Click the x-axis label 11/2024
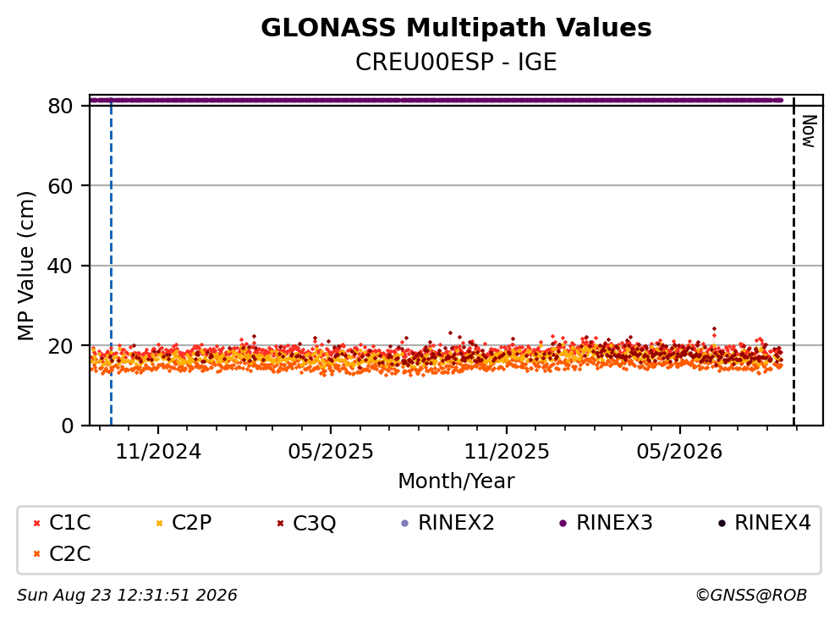 158,451
